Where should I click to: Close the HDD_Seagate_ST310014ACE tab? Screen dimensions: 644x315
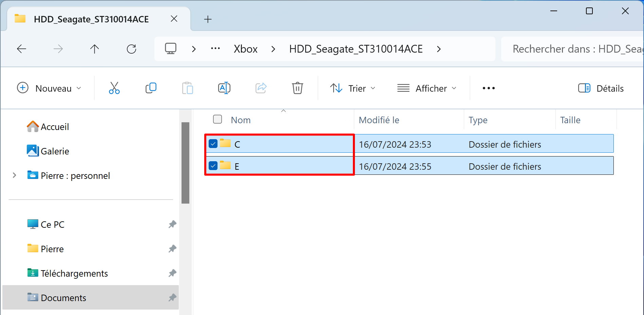[x=174, y=19]
